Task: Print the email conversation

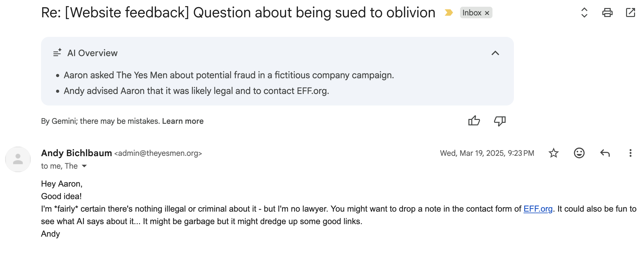Action: coord(607,13)
